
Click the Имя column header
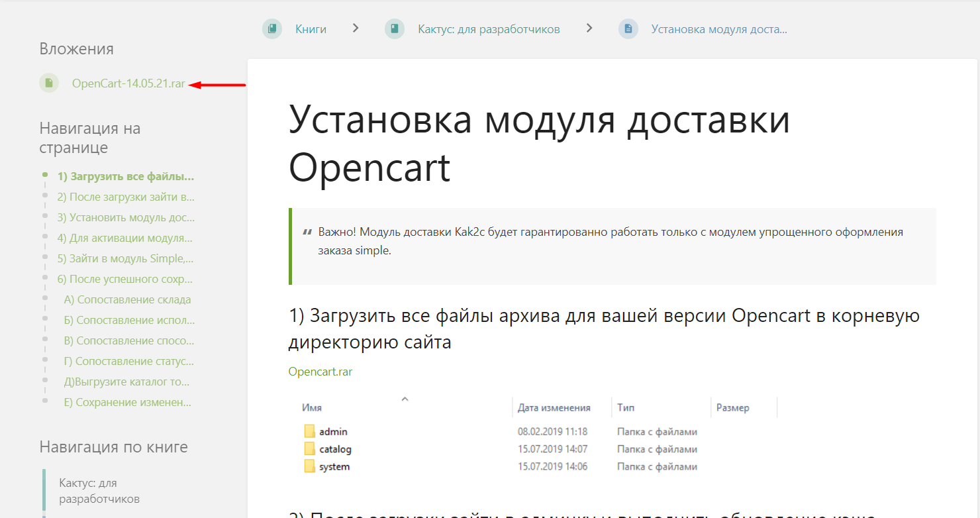(312, 407)
